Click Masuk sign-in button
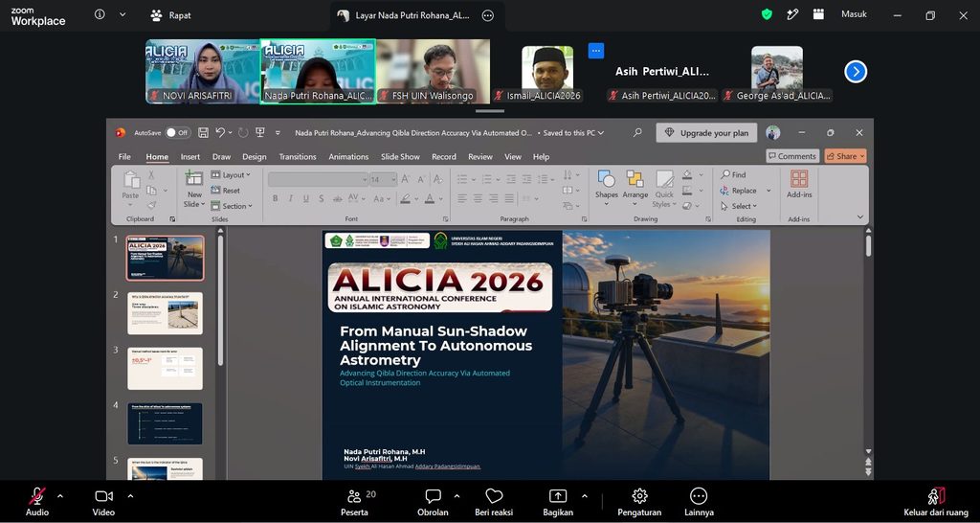The height and width of the screenshot is (523, 980). point(854,14)
